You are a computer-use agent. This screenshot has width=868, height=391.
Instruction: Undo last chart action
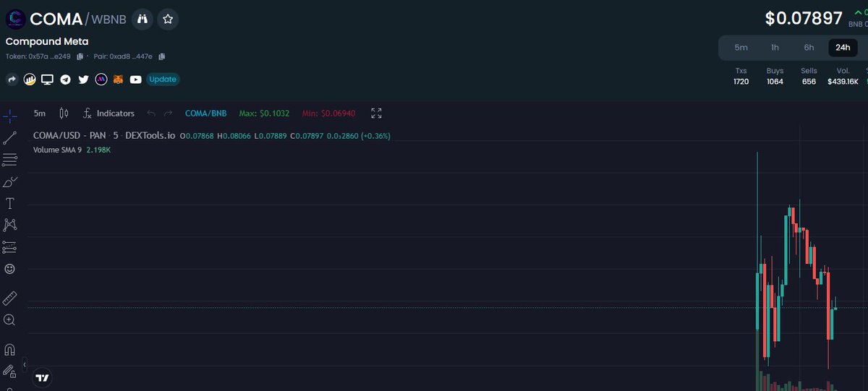(x=151, y=113)
